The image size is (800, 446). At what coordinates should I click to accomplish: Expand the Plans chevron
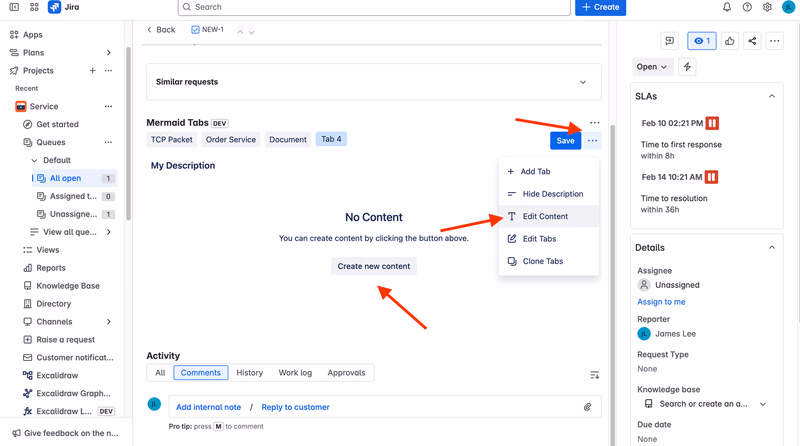pyautogui.click(x=108, y=53)
